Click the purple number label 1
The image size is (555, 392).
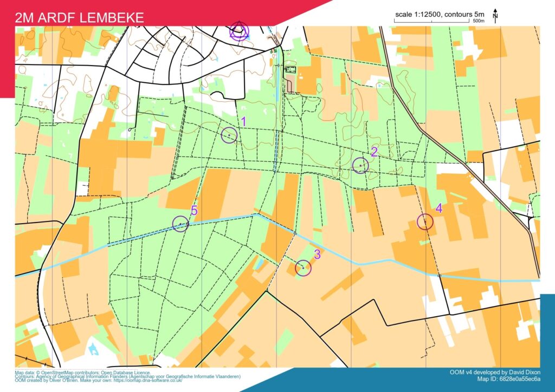click(243, 121)
